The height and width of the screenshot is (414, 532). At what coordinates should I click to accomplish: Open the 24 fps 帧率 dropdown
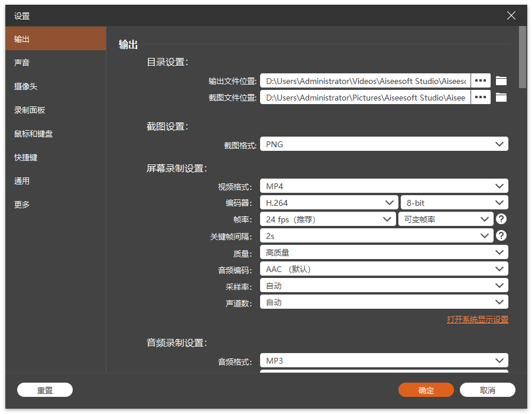click(327, 219)
